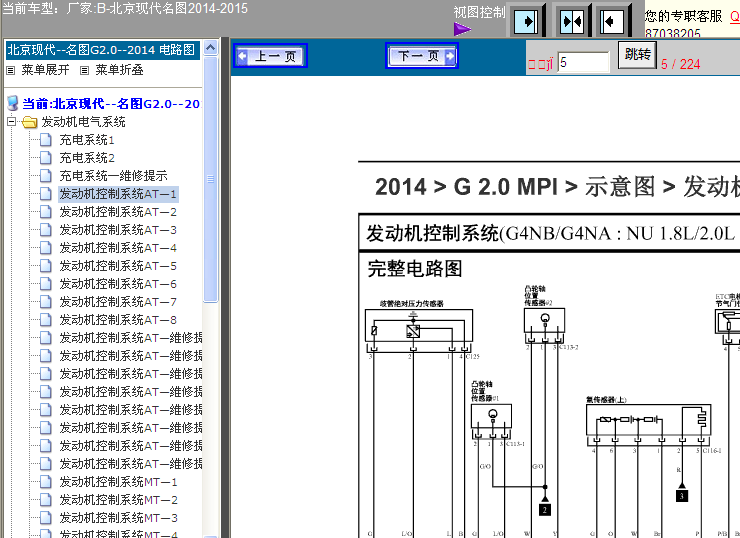Select 发动机控制系统AT—8 in the tree
This screenshot has width=740, height=538.
(x=118, y=319)
